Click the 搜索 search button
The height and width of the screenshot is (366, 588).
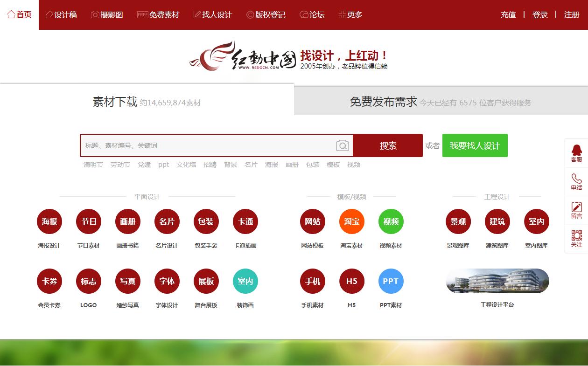[387, 145]
